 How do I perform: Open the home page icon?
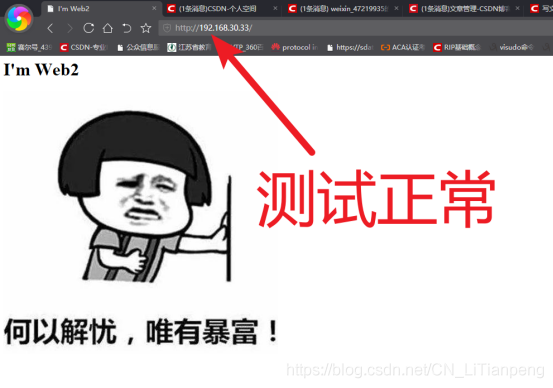click(x=108, y=28)
